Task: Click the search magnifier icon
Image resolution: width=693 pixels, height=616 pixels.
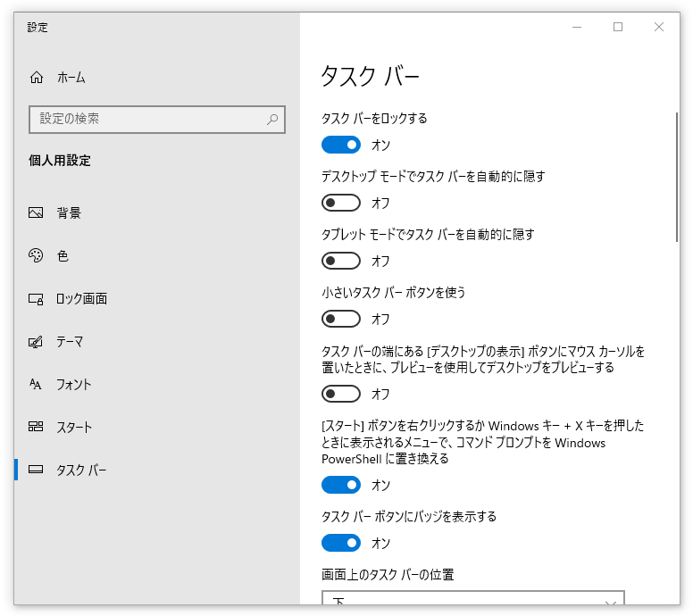Action: click(x=272, y=120)
